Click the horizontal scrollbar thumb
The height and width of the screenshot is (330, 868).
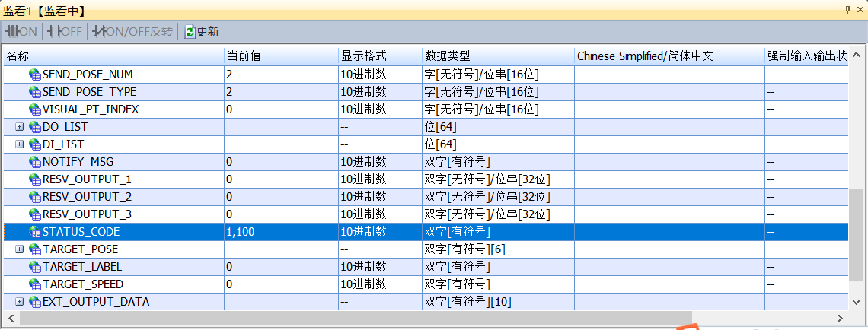(356, 318)
